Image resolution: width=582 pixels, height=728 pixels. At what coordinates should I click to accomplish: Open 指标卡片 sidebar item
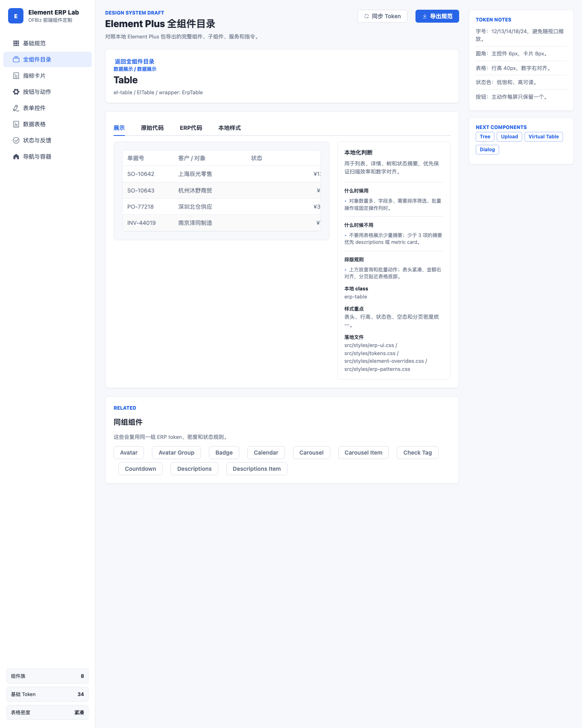point(47,76)
